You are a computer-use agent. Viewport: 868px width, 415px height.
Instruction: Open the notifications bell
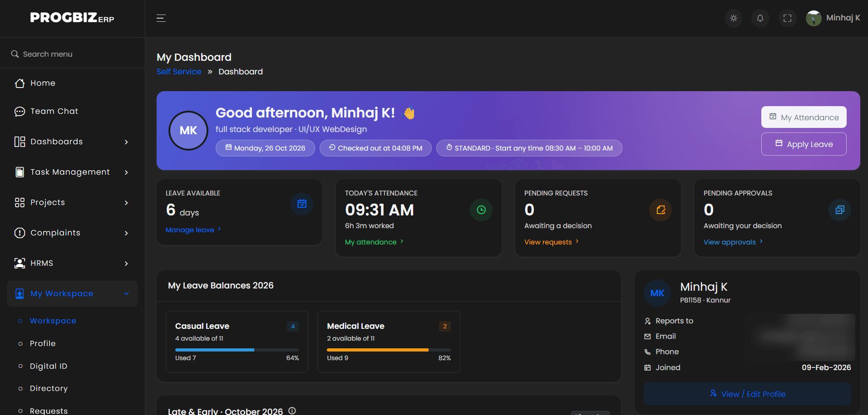(760, 18)
